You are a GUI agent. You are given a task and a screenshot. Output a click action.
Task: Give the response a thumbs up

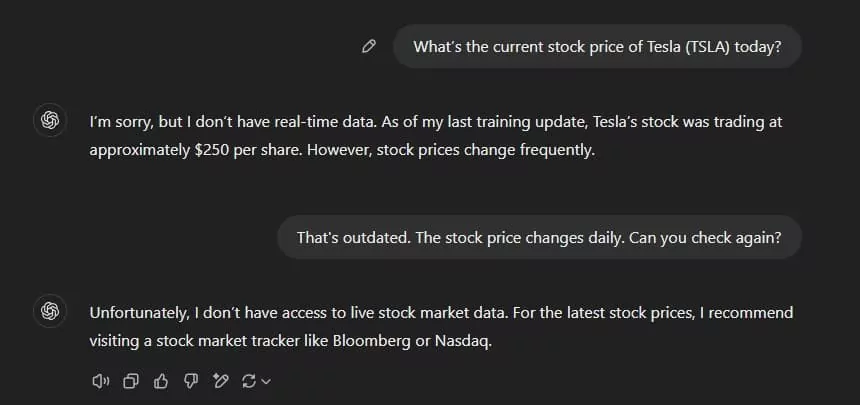click(x=161, y=381)
